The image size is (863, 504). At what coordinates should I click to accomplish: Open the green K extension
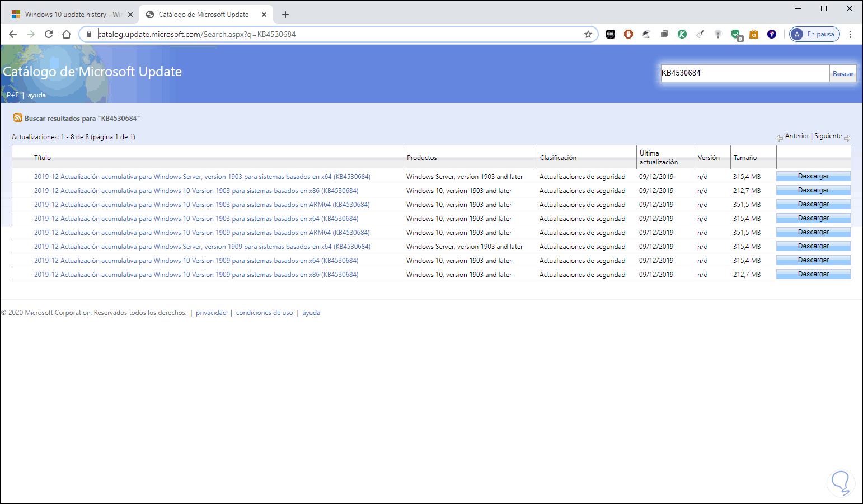[x=682, y=34]
